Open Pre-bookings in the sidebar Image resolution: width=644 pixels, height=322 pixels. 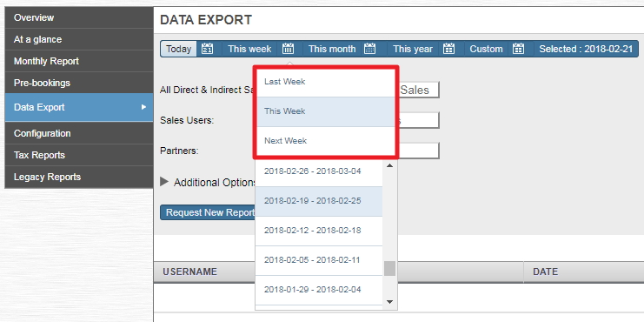pos(79,83)
